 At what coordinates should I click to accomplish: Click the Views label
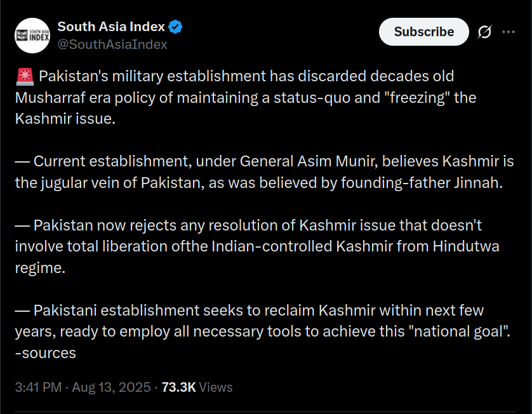click(216, 387)
